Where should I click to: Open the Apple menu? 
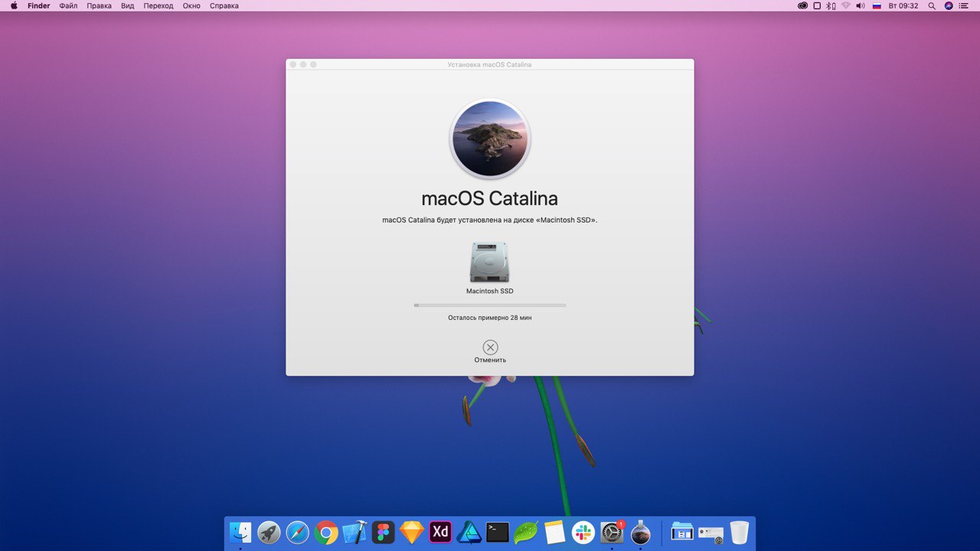click(x=13, y=5)
